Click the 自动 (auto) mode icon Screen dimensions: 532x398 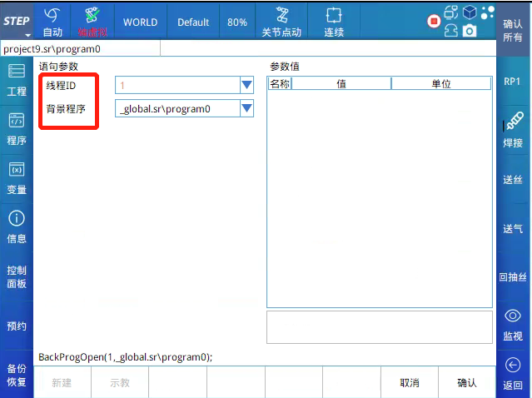point(52,21)
